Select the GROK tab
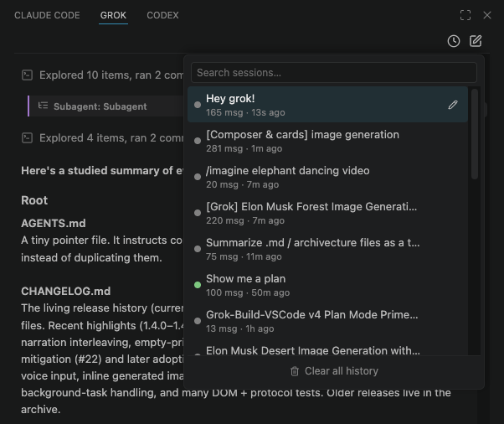 113,15
